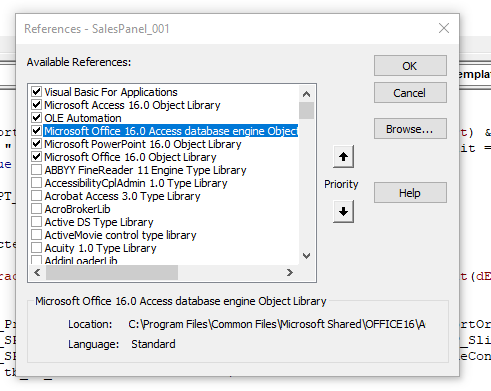Image resolution: width=491 pixels, height=391 pixels.
Task: Click the Location path text starting C:\Program Files
Action: [277, 324]
